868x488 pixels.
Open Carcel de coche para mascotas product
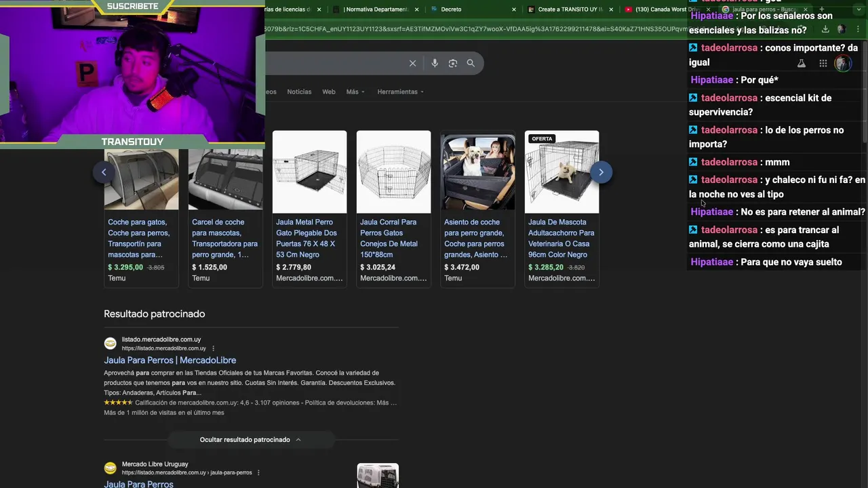[x=224, y=238]
